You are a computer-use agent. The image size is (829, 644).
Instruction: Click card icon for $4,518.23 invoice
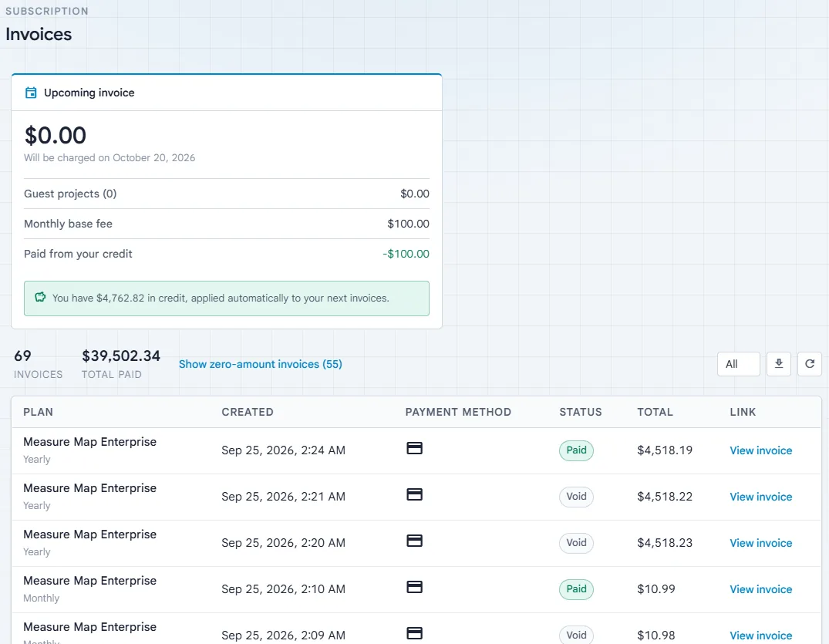click(x=415, y=541)
